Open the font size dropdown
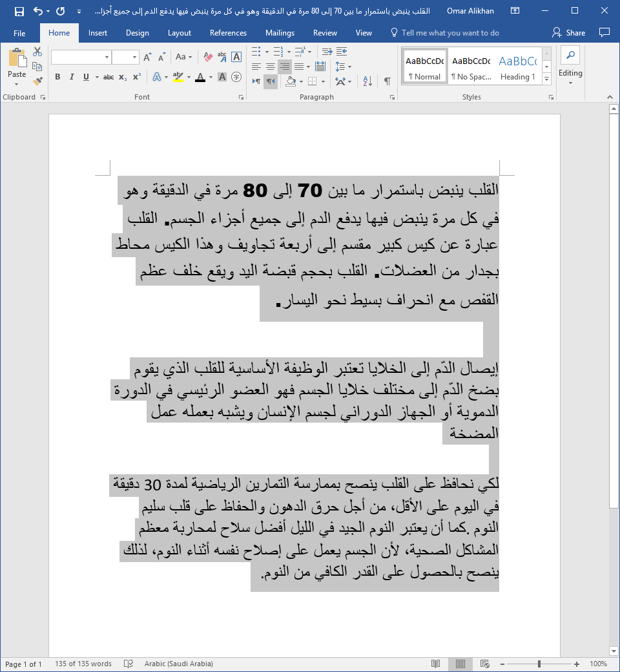 tap(134, 57)
